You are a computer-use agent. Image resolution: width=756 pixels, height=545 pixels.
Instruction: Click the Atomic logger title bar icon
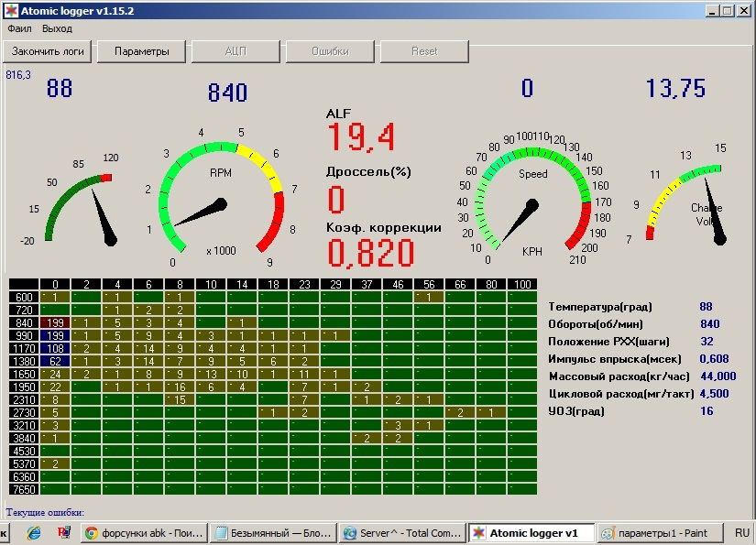click(11, 9)
